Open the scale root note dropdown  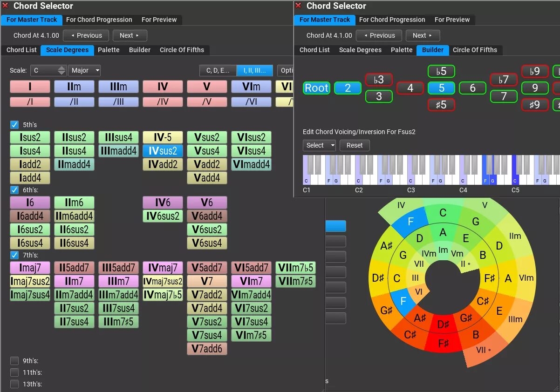pyautogui.click(x=48, y=70)
